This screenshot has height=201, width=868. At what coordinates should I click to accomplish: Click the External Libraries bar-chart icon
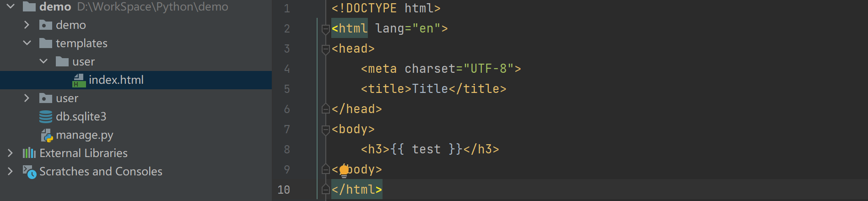(x=29, y=153)
